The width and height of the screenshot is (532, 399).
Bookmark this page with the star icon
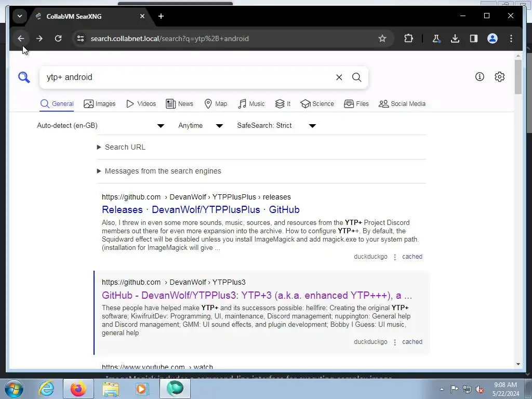coord(382,38)
